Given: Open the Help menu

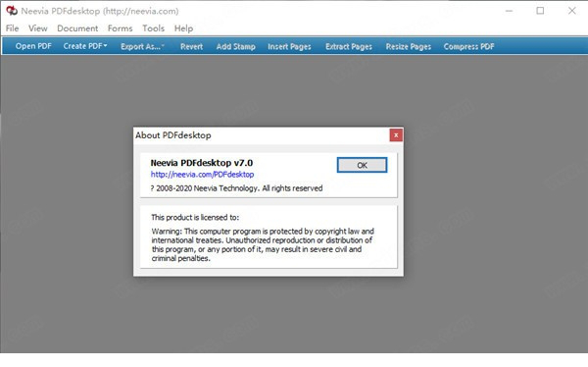Looking at the screenshot, I should pyautogui.click(x=183, y=28).
